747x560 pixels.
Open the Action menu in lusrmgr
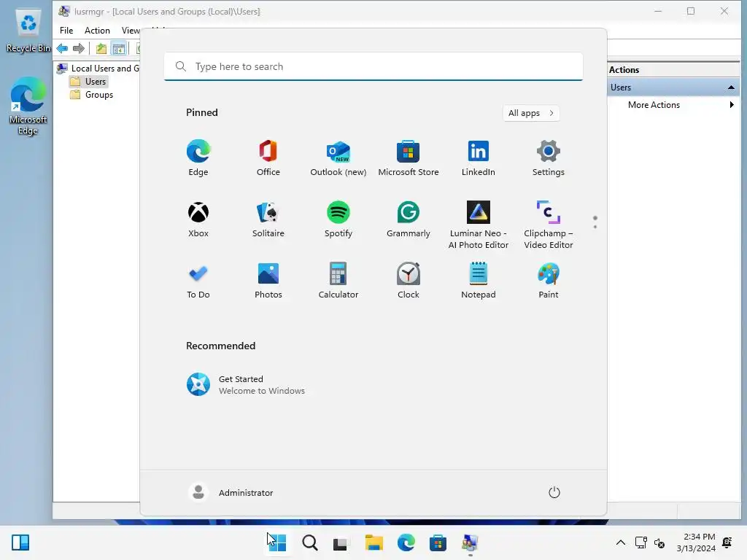coord(97,31)
